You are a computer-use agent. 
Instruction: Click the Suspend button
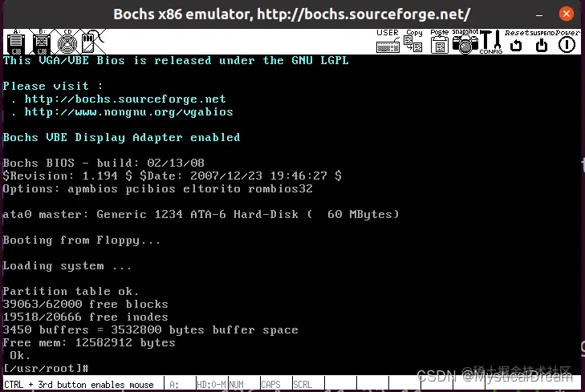542,42
